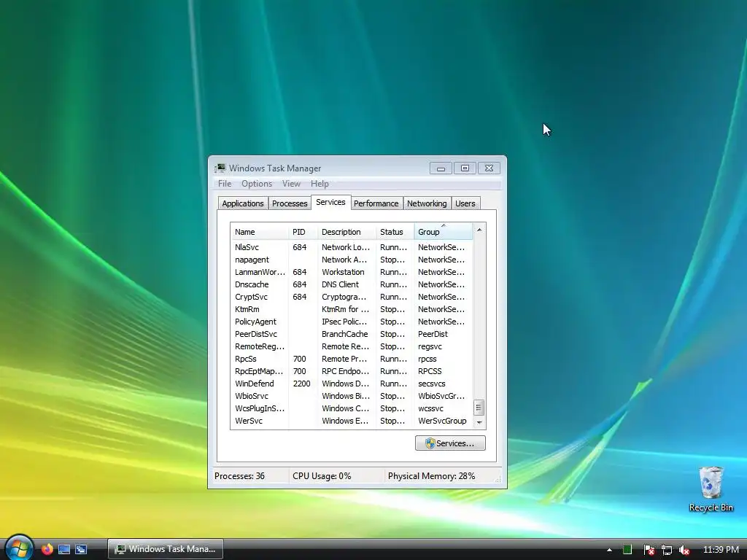This screenshot has width=747, height=560.
Task: Open the File menu
Action: click(225, 184)
